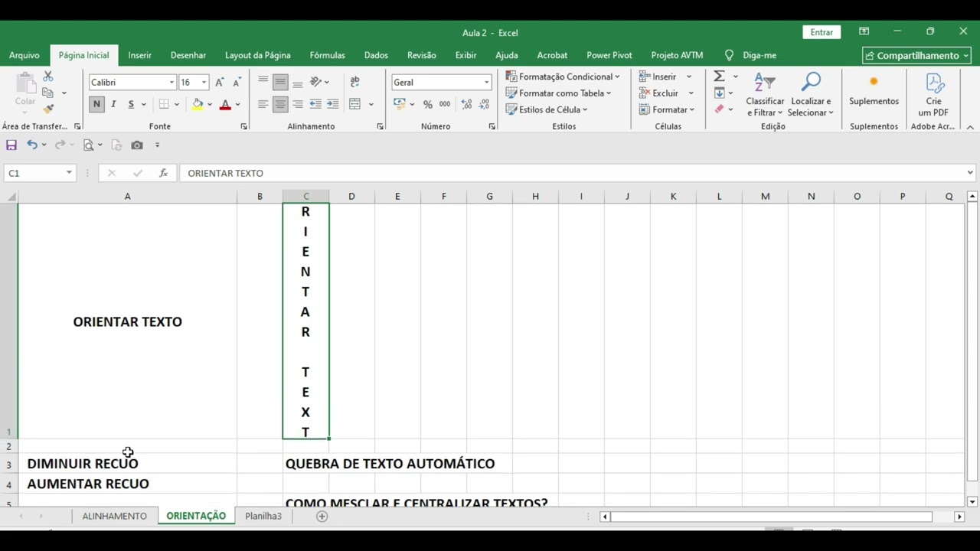Decrease indent using the Diminuir Recuo icon
Screen dimensions: 980x551
coord(315,104)
